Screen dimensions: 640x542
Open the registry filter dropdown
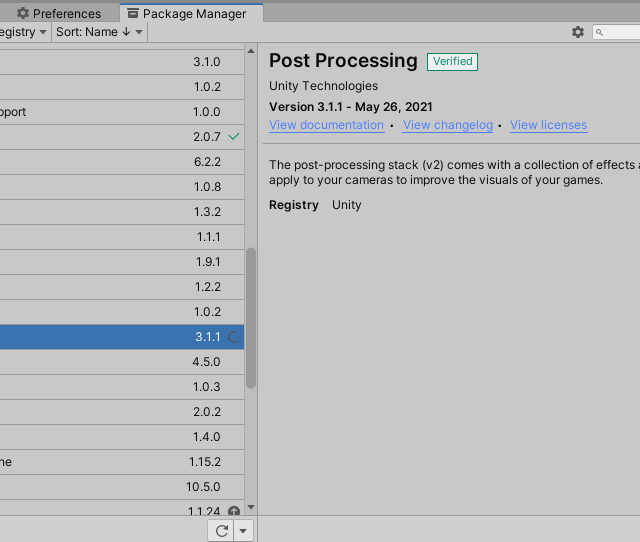pyautogui.click(x=24, y=32)
